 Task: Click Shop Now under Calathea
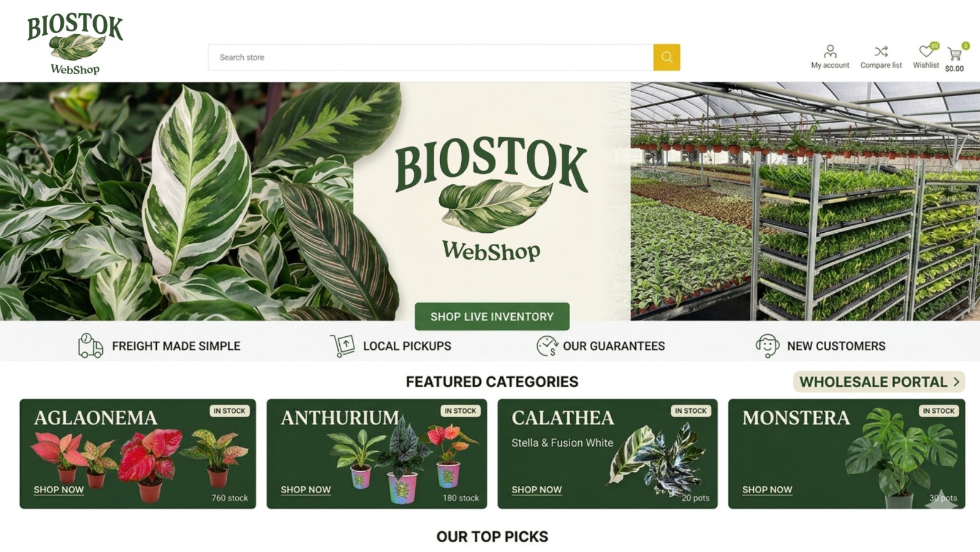tap(537, 490)
